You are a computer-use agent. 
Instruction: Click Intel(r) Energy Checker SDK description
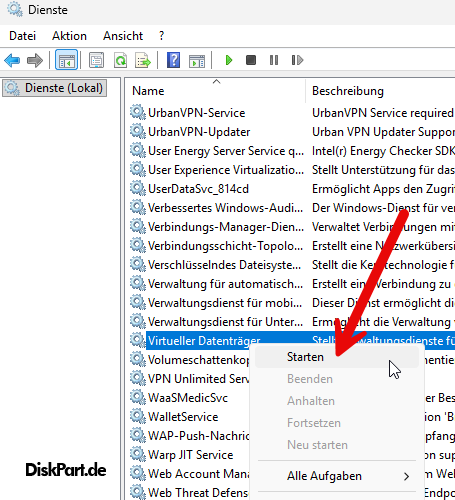coord(383,151)
